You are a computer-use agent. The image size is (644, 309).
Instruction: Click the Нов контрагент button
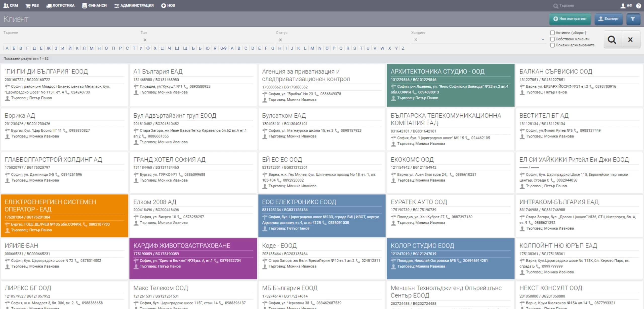coord(570,19)
